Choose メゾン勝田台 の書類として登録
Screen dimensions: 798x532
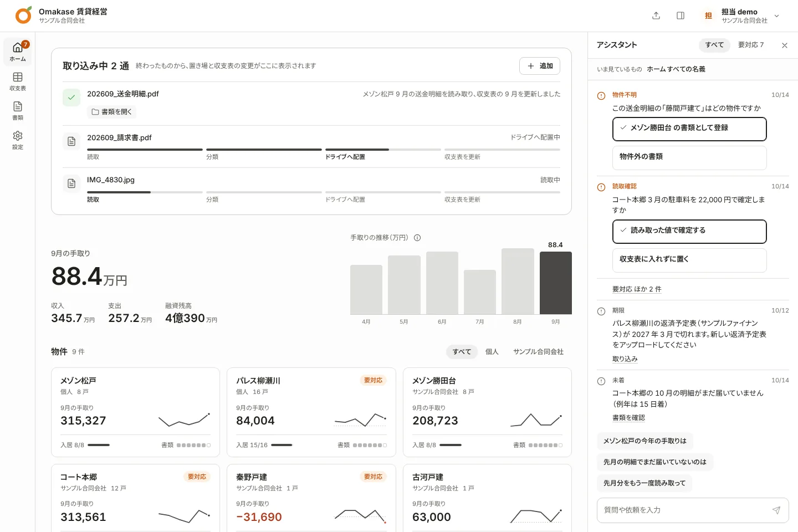pos(689,129)
